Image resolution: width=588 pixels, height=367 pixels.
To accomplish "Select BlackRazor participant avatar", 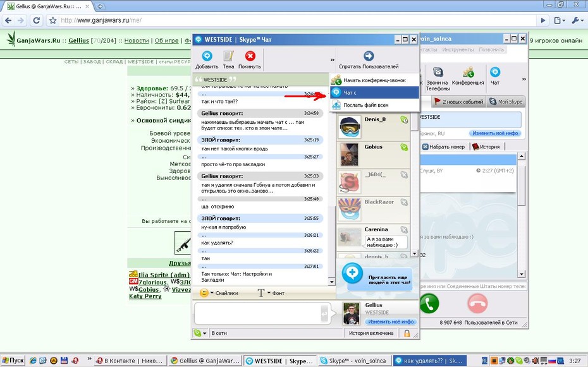I will (350, 210).
